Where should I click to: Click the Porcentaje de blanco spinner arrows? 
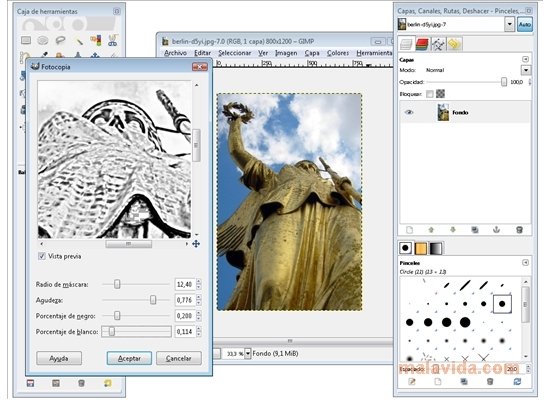tap(199, 332)
